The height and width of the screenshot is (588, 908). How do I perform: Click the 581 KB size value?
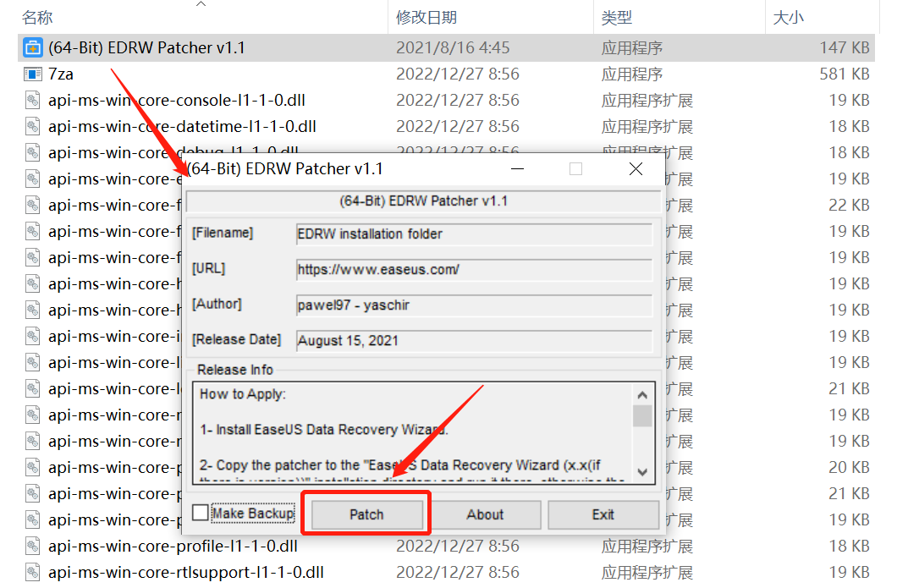coord(845,74)
